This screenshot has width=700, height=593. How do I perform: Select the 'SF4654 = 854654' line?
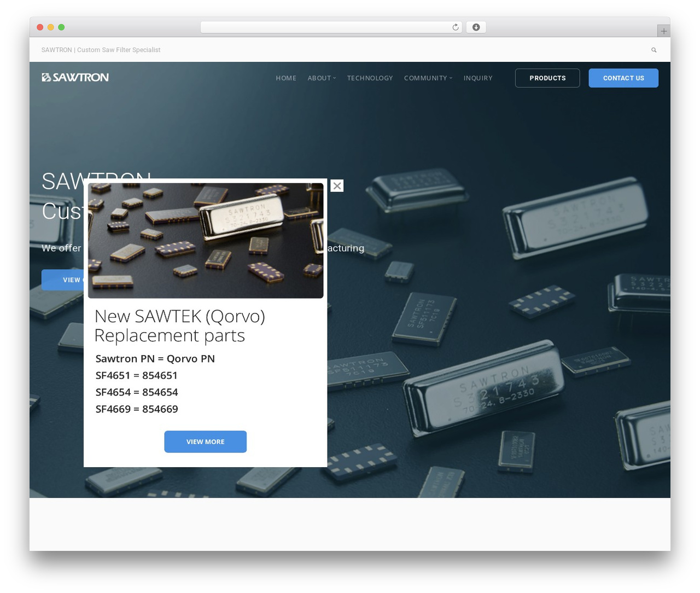coord(137,392)
